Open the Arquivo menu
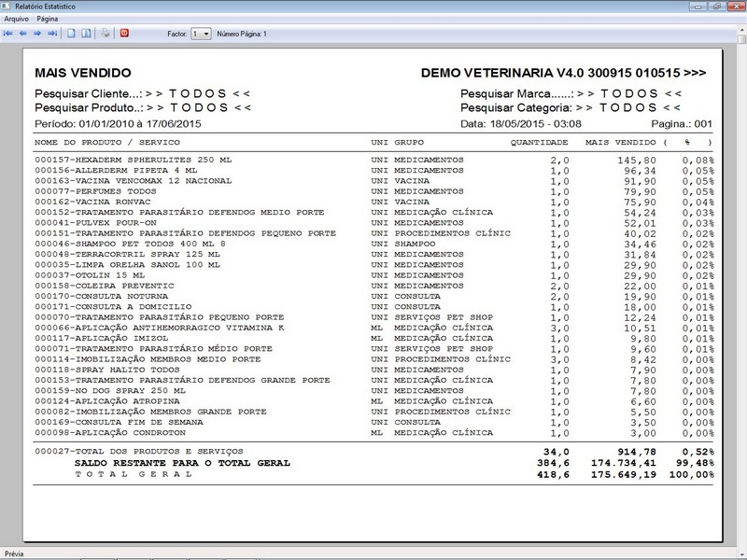The image size is (747, 560). click(x=17, y=19)
